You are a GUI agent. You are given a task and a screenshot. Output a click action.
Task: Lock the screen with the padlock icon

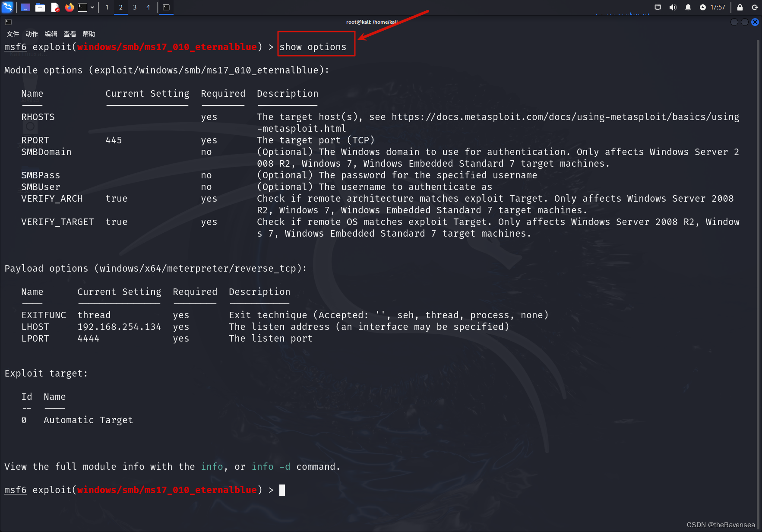coord(740,7)
